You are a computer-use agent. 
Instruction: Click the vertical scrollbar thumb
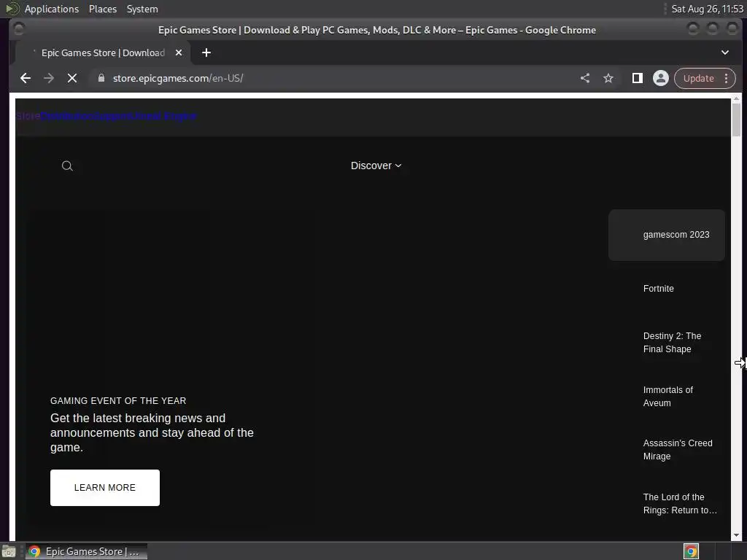tap(736, 120)
